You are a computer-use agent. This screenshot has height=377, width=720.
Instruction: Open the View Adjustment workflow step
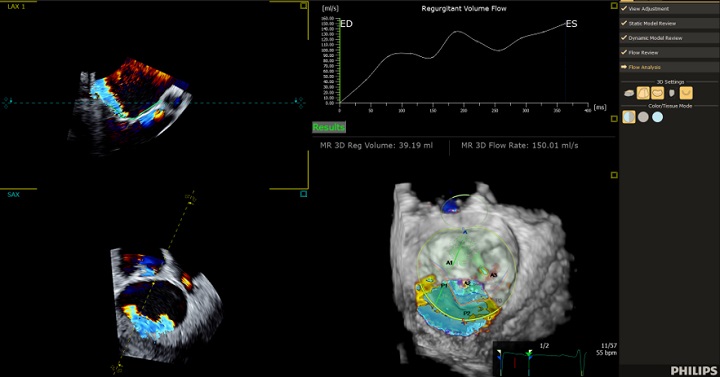[669, 9]
